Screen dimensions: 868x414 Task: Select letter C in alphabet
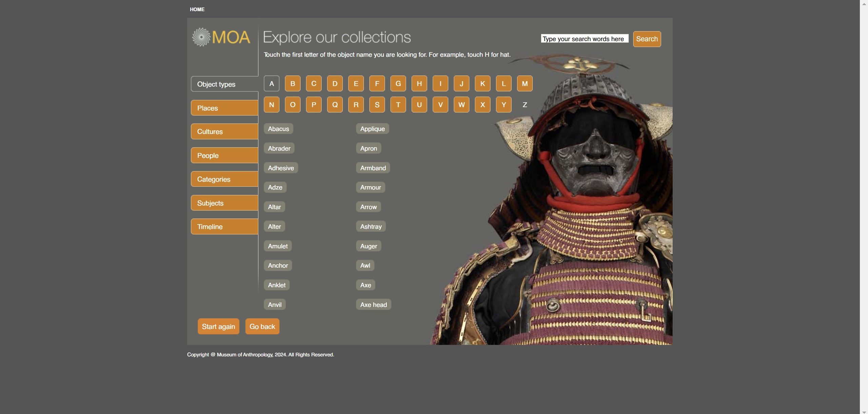click(314, 83)
